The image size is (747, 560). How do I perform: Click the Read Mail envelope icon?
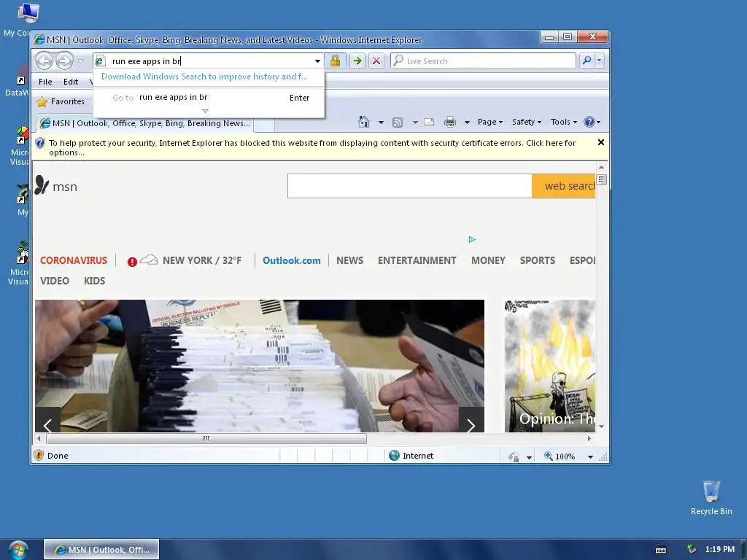click(x=429, y=122)
